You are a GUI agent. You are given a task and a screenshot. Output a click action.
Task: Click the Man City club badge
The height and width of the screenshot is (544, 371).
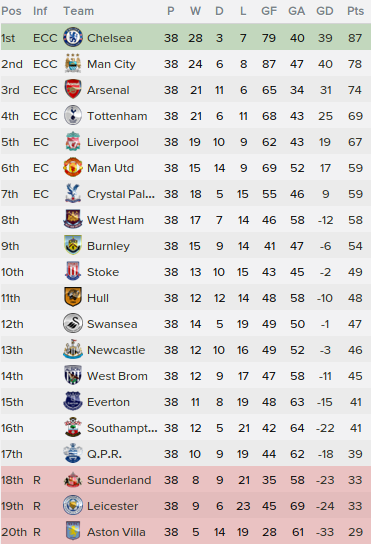[x=73, y=63]
